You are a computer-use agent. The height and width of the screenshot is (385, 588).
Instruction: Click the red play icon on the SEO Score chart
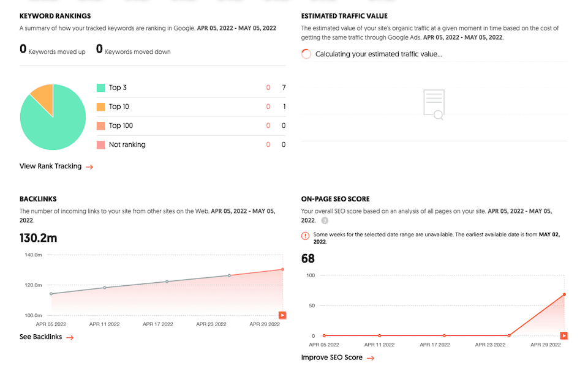tap(563, 335)
